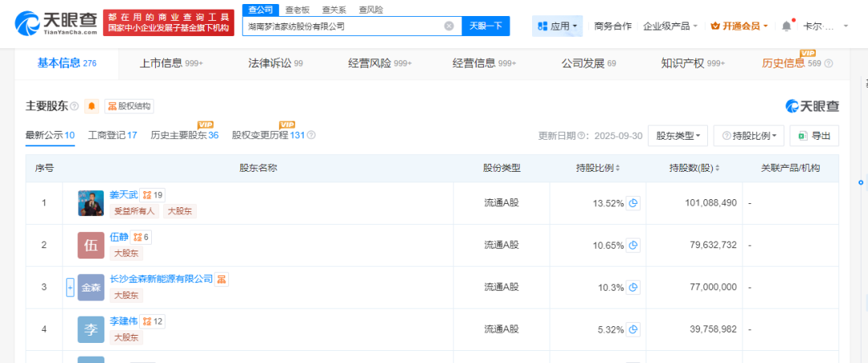The height and width of the screenshot is (363, 868).
Task: Select the 查风险 search tab
Action: coord(371,10)
